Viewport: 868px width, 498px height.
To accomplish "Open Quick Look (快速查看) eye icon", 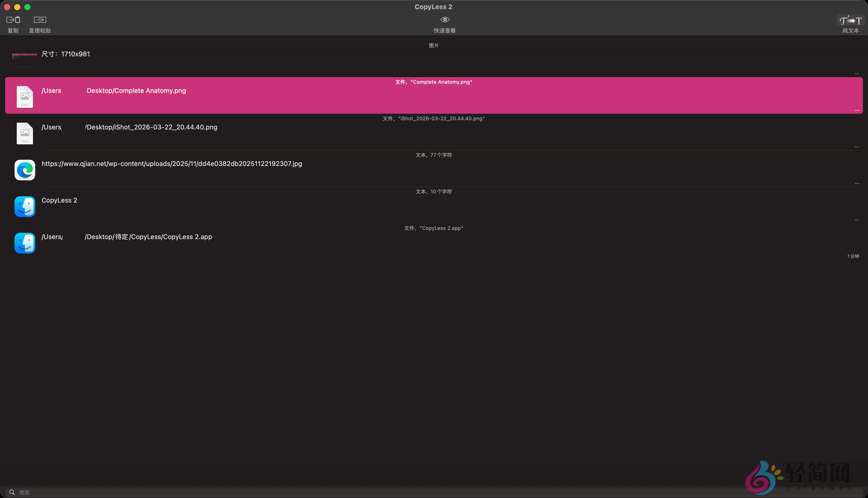I will [445, 20].
